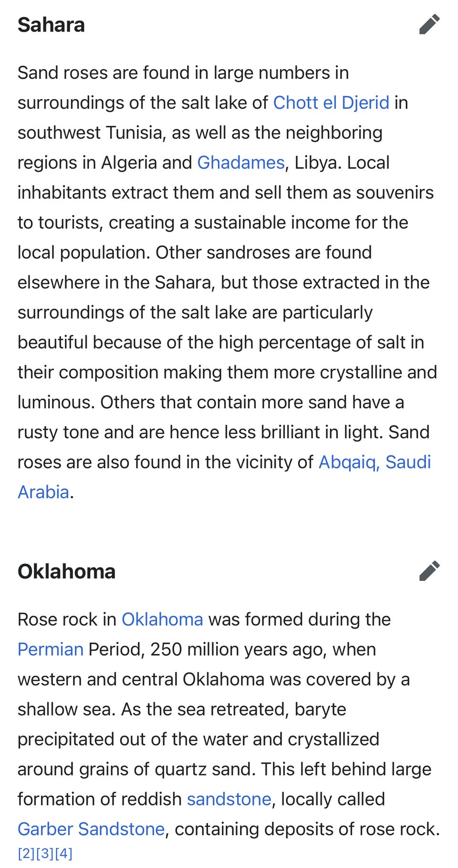The image size is (458, 868).
Task: Edit the Sahara section with the pencil icon
Action: [x=429, y=24]
